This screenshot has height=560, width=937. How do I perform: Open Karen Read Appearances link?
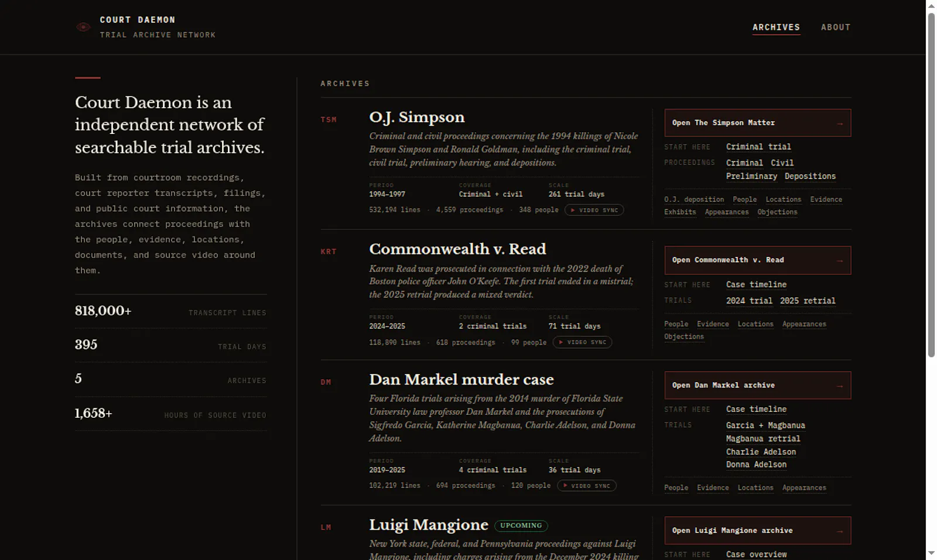[804, 324]
